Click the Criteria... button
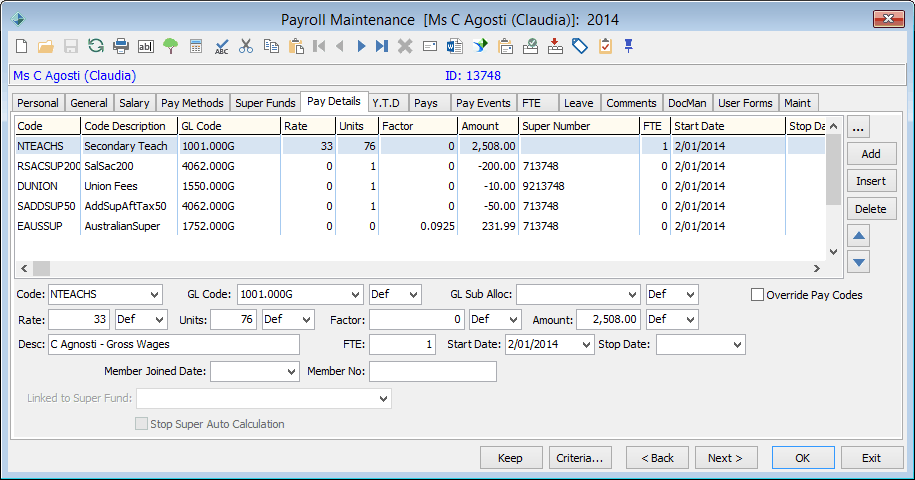 [579, 458]
